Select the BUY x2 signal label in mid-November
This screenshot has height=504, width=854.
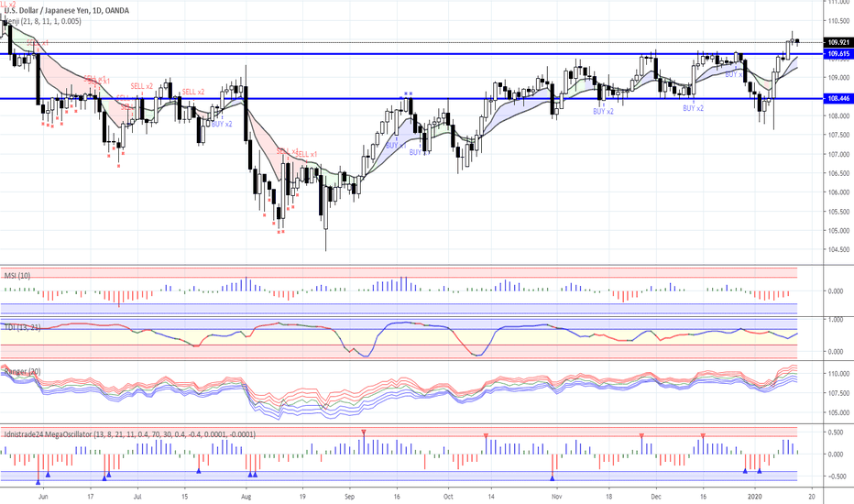[x=603, y=111]
